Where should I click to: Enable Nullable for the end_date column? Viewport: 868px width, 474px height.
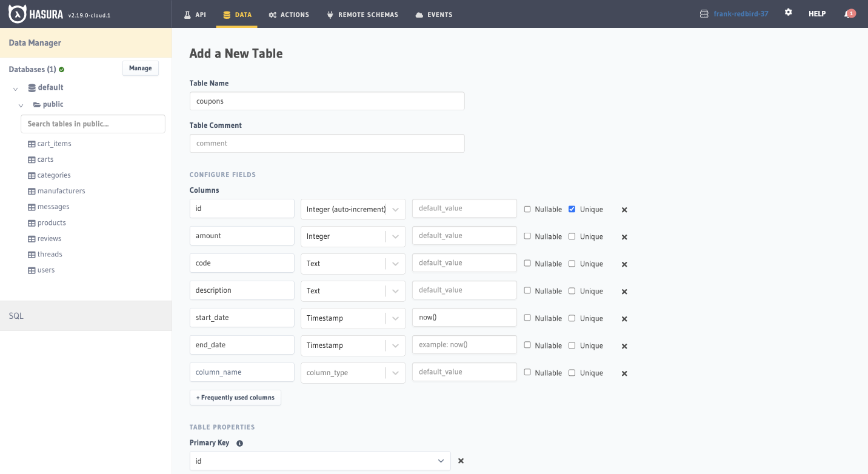(x=527, y=345)
